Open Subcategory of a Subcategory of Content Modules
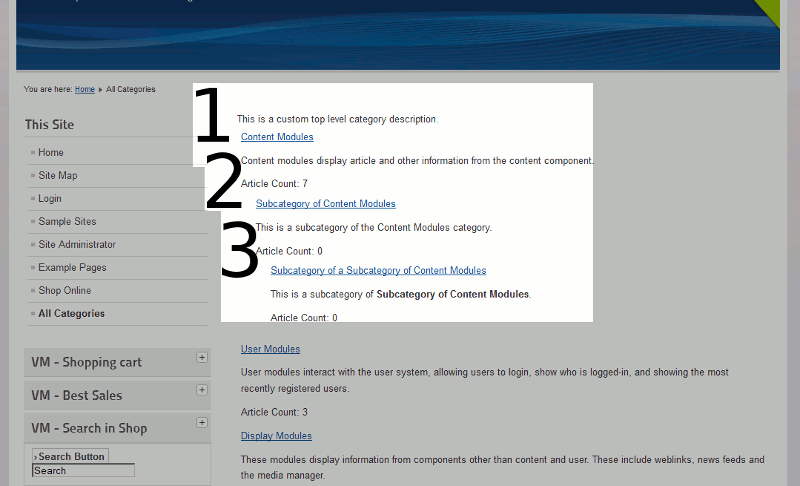 [378, 270]
